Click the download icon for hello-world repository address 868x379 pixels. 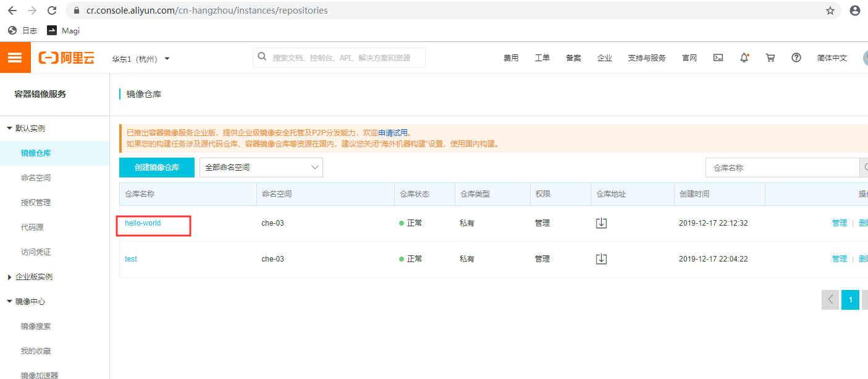click(600, 223)
